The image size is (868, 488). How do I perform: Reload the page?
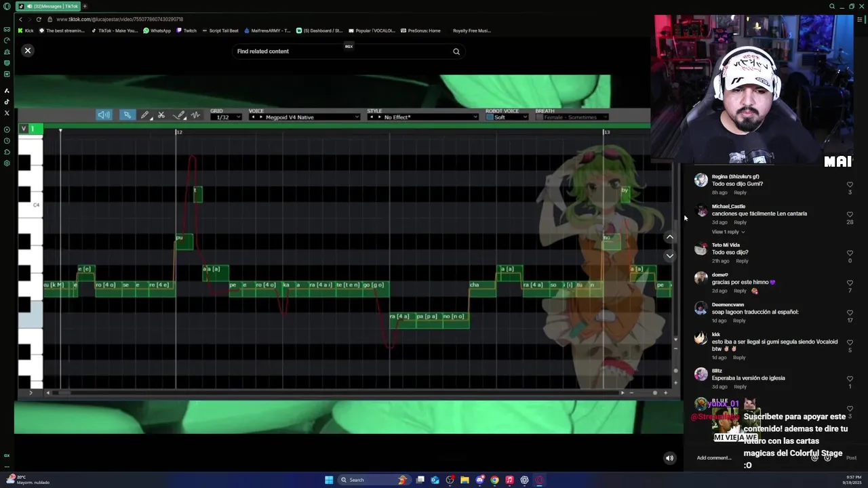39,19
